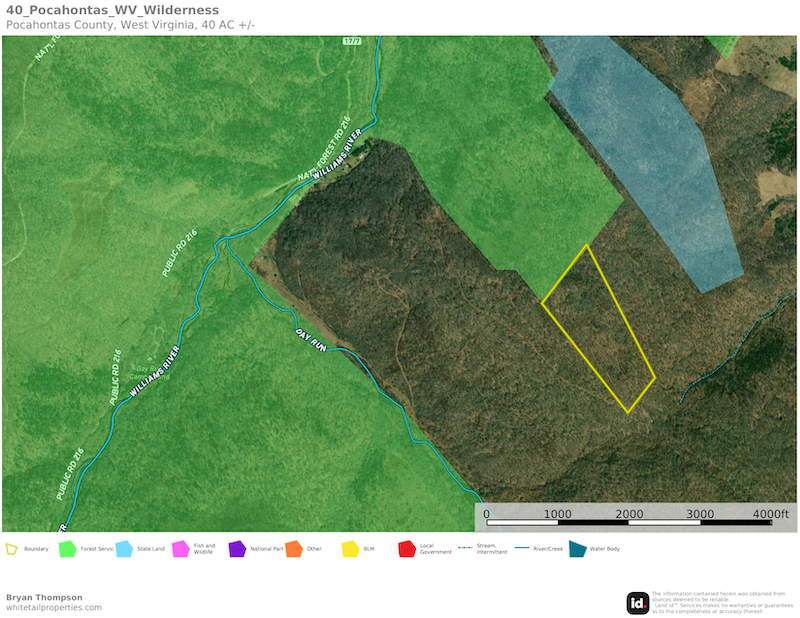Click the yellow BLM legend icon

click(x=350, y=549)
